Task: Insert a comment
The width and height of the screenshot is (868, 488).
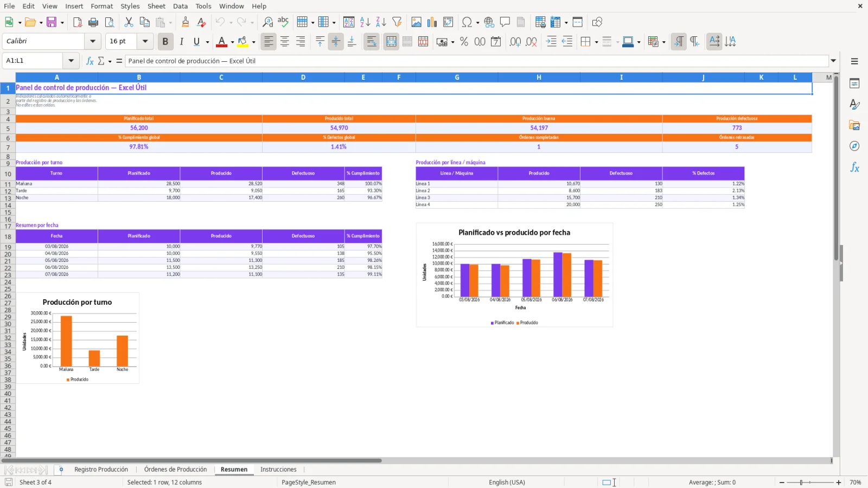Action: [505, 22]
